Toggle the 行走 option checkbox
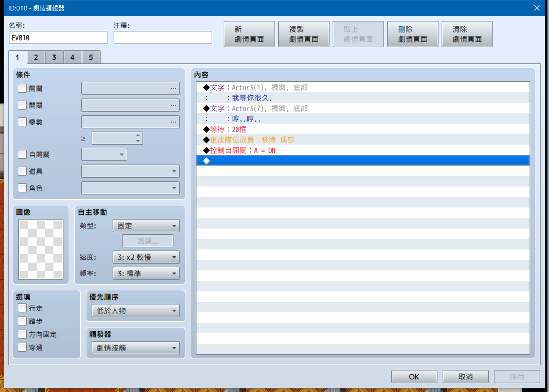The height and width of the screenshot is (392, 549). [22, 308]
